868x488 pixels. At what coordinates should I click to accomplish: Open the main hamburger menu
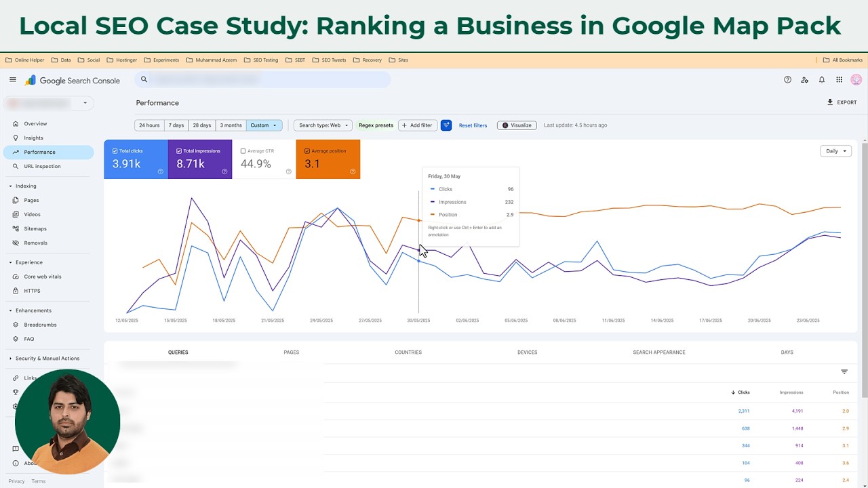coord(13,80)
